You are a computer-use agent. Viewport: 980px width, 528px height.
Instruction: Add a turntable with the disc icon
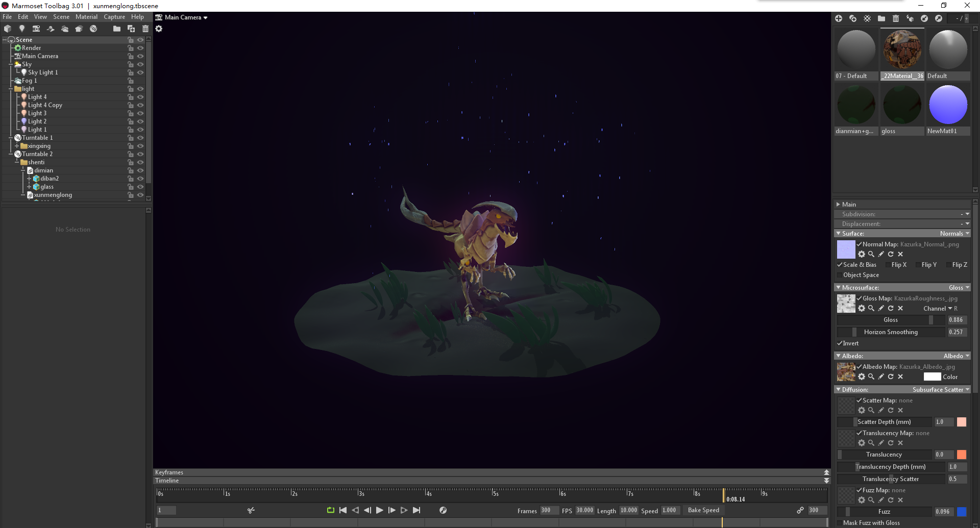(93, 29)
